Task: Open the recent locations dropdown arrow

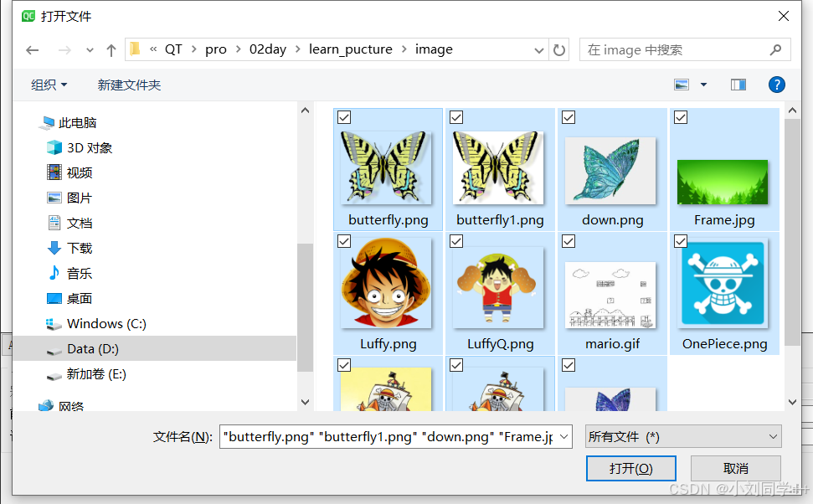Action: (x=90, y=50)
